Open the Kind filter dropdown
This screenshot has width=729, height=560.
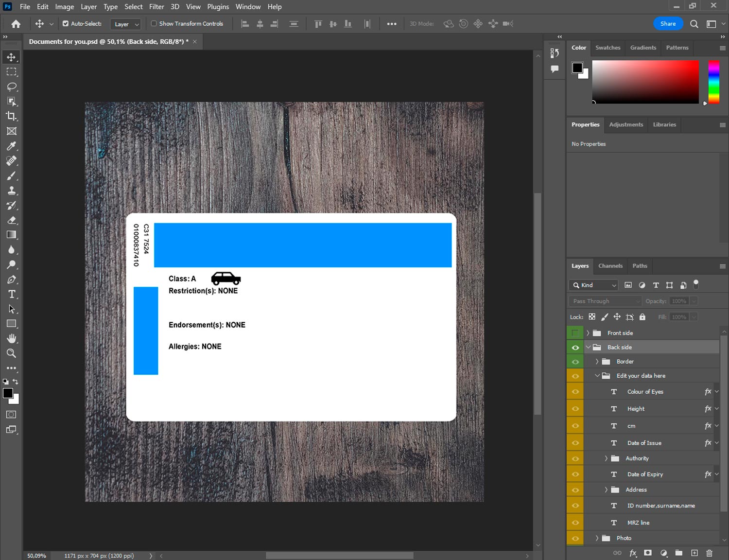pos(593,285)
